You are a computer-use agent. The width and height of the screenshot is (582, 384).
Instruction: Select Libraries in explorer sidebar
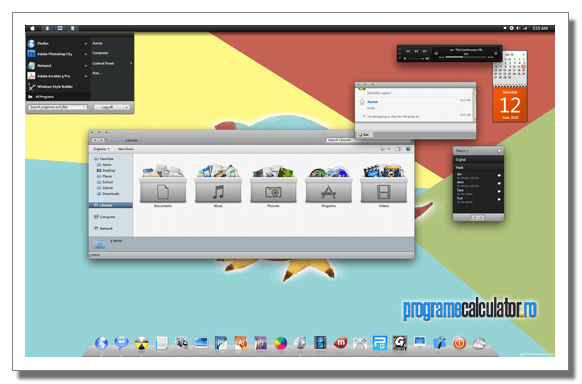pos(111,205)
